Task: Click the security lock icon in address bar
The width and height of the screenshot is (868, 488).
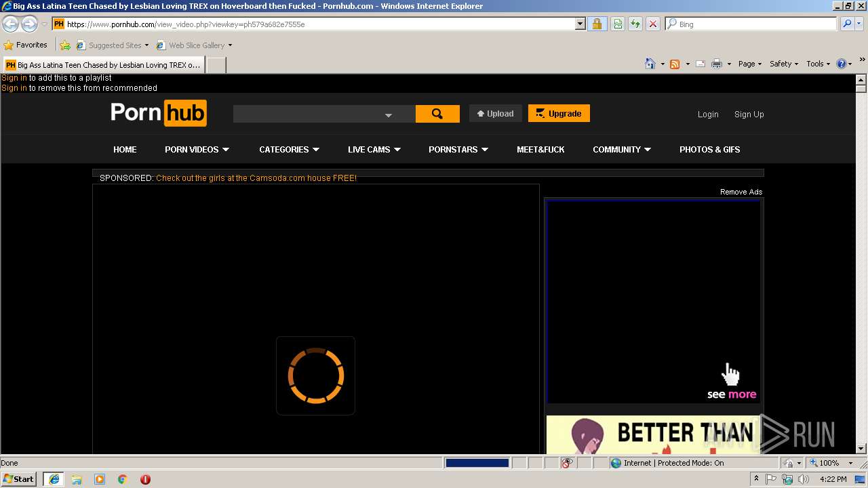Action: pos(597,24)
